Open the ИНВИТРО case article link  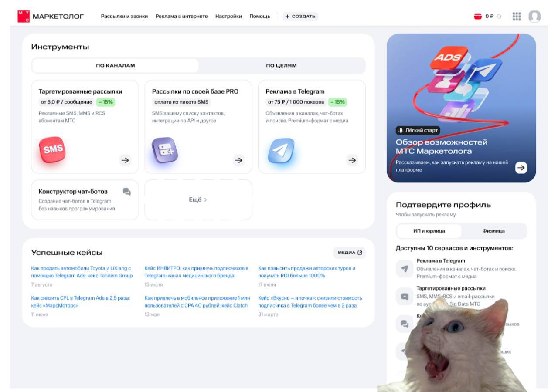tap(196, 272)
